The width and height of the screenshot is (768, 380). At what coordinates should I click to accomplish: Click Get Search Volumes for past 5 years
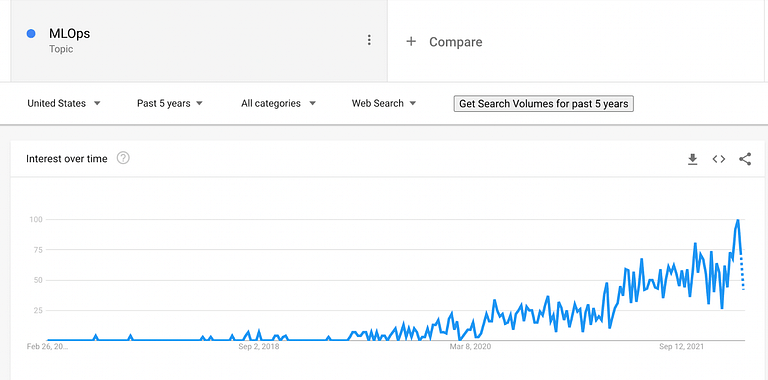(544, 104)
